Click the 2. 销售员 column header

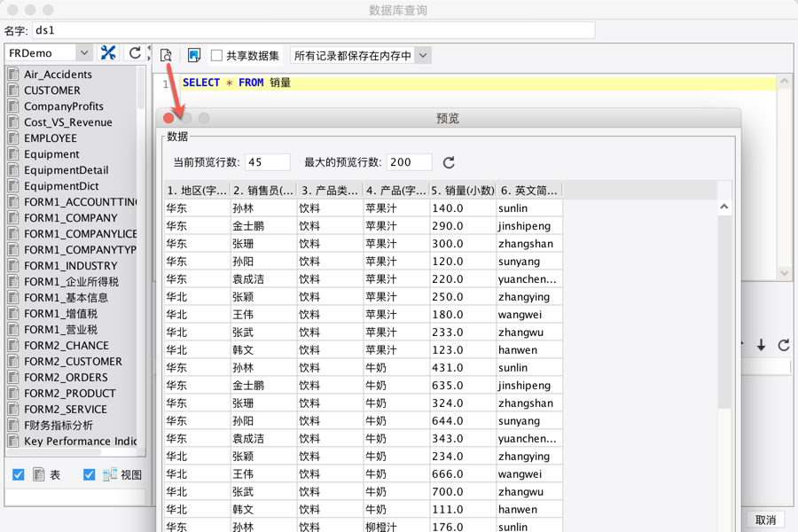tap(263, 191)
